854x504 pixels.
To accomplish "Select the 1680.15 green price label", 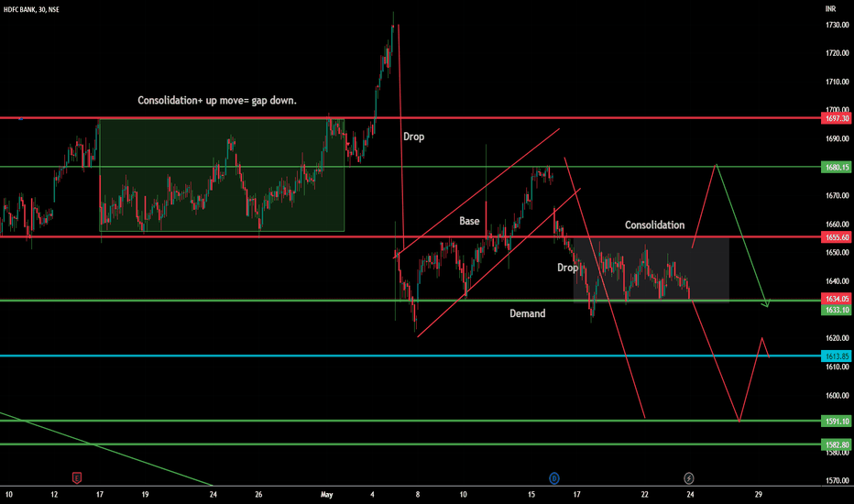I will pyautogui.click(x=836, y=168).
